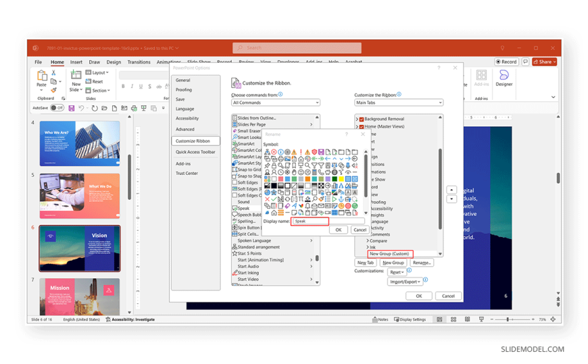The height and width of the screenshot is (364, 588).
Task: Click the Move Up arrow button
Action: tap(452, 190)
